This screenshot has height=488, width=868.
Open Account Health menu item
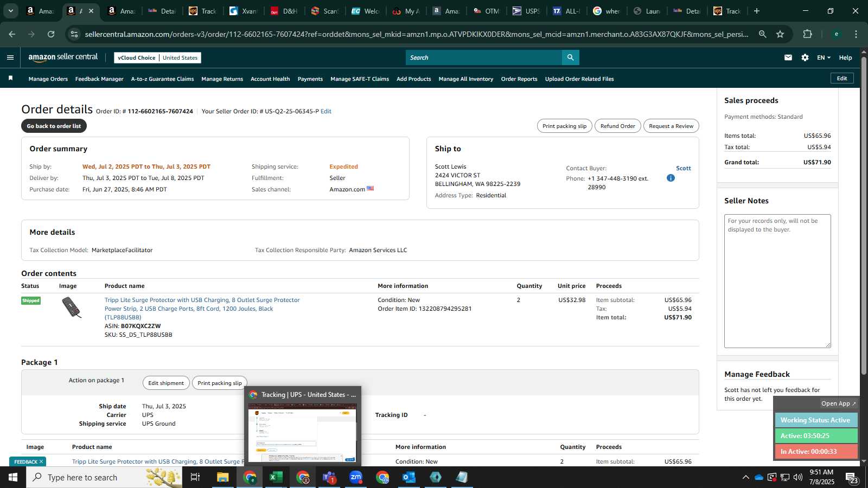pos(270,79)
